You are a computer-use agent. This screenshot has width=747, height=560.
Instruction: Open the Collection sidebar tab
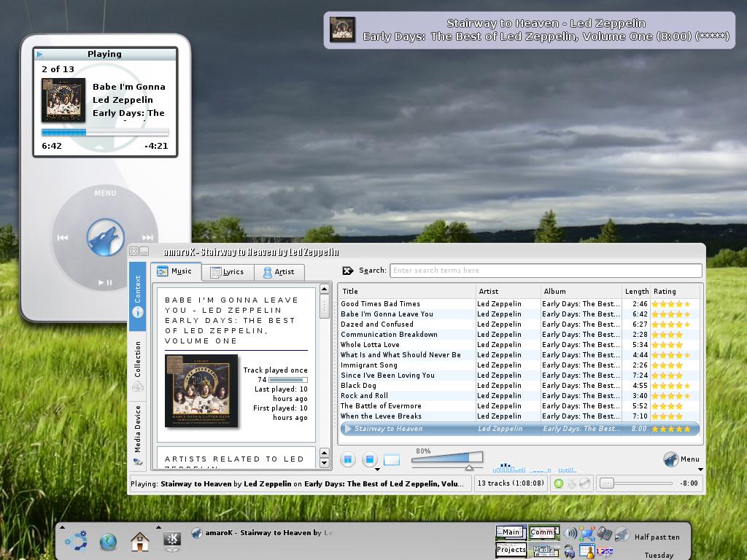(137, 366)
